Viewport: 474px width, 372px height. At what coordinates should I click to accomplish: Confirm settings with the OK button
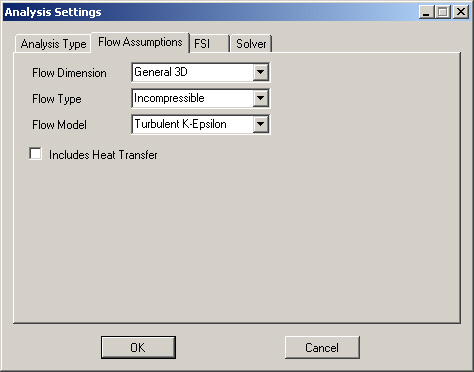tap(138, 347)
